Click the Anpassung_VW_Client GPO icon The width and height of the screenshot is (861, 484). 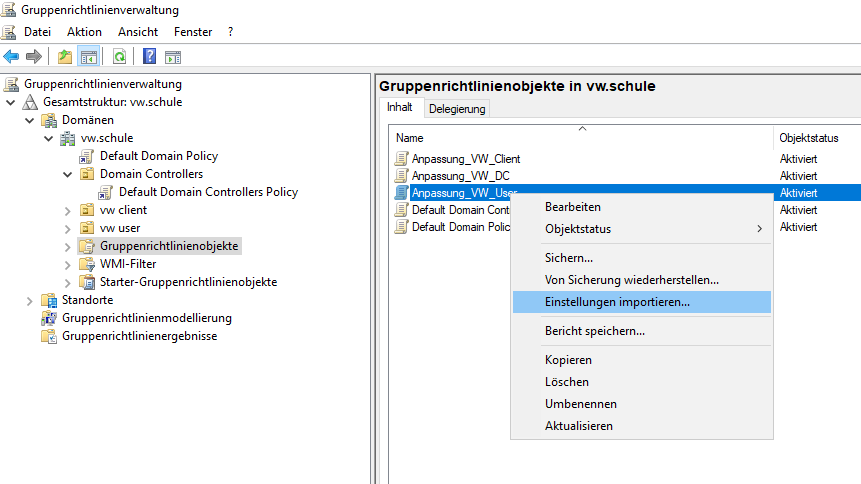click(x=402, y=159)
